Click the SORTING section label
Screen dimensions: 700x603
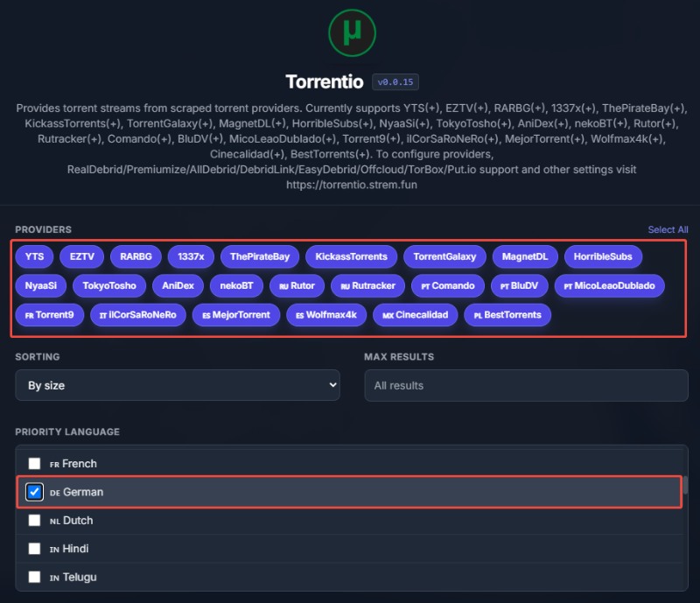tap(38, 357)
